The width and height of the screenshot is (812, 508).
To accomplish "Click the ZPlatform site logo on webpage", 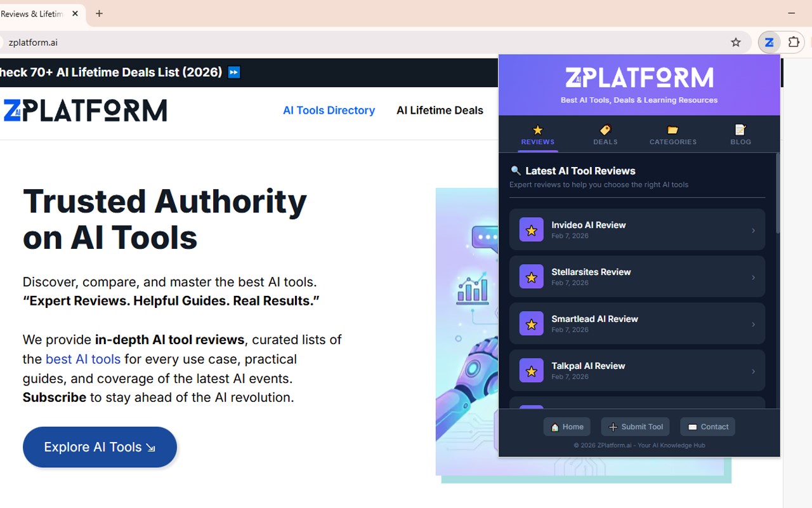I will (x=85, y=110).
